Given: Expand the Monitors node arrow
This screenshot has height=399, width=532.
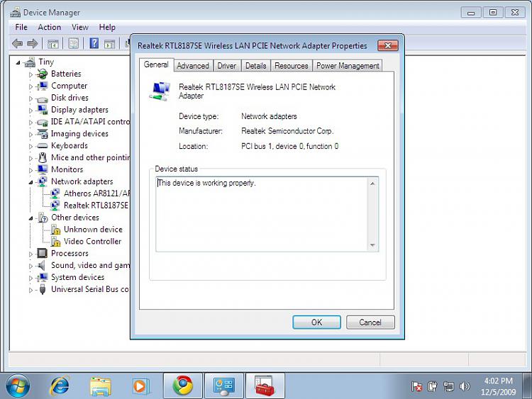Looking at the screenshot, I should coord(31,170).
